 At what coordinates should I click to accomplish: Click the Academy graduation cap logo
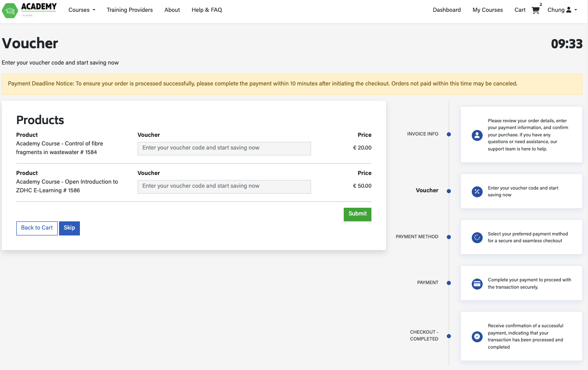click(x=9, y=10)
